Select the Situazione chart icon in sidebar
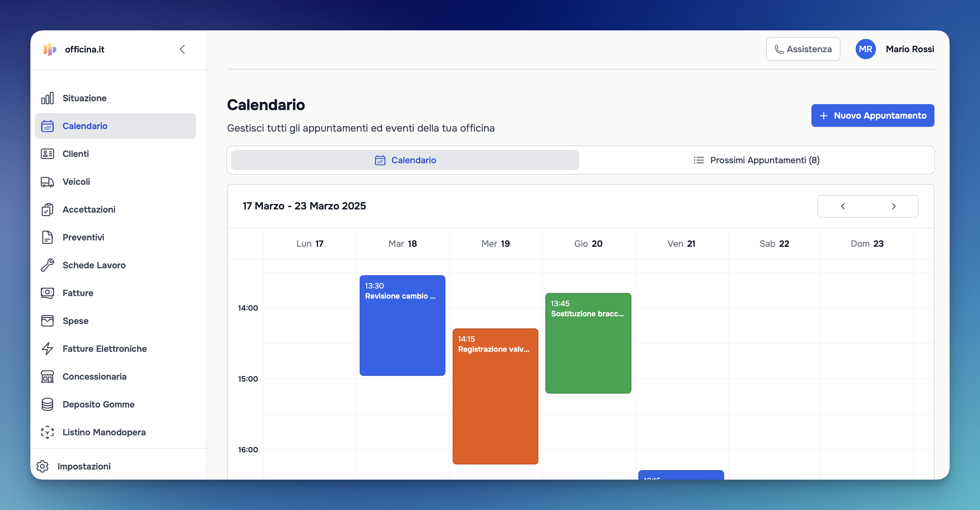The height and width of the screenshot is (510, 980). click(x=47, y=98)
